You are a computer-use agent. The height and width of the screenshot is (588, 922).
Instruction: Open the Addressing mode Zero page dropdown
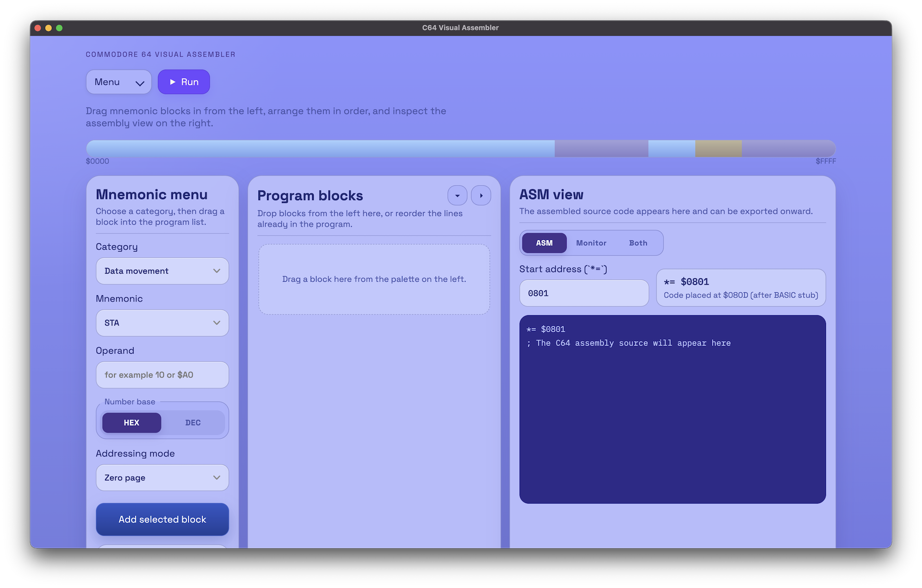tap(162, 478)
